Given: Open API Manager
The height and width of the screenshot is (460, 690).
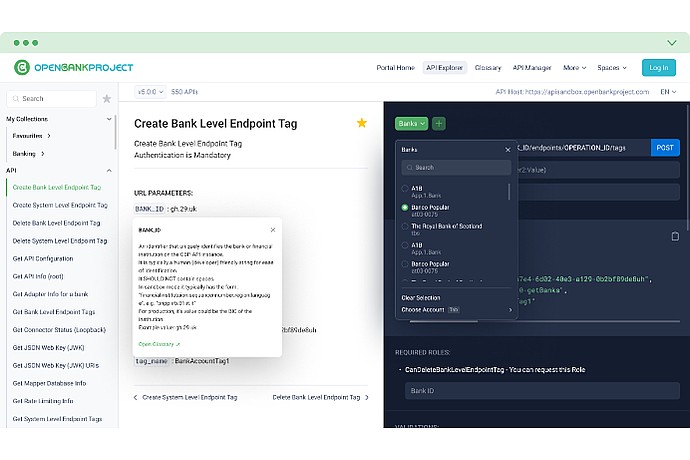Looking at the screenshot, I should coord(532,68).
